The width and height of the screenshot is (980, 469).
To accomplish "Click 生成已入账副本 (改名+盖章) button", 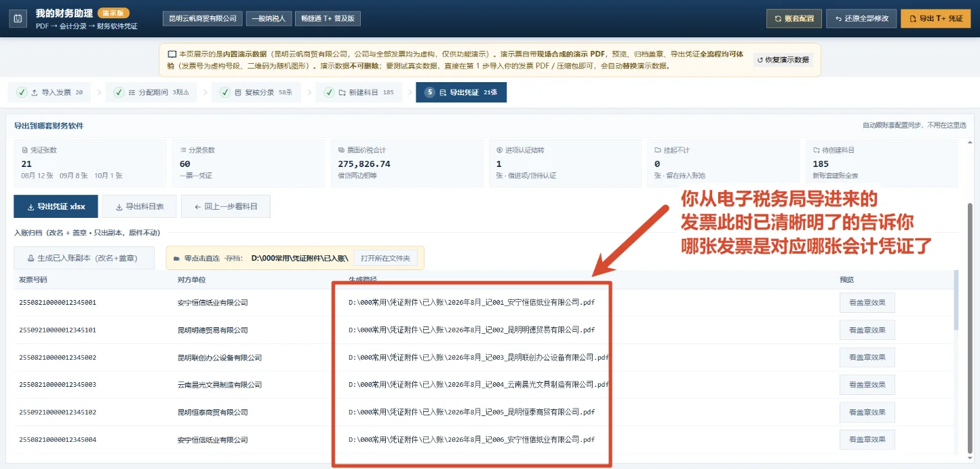I will point(84,258).
